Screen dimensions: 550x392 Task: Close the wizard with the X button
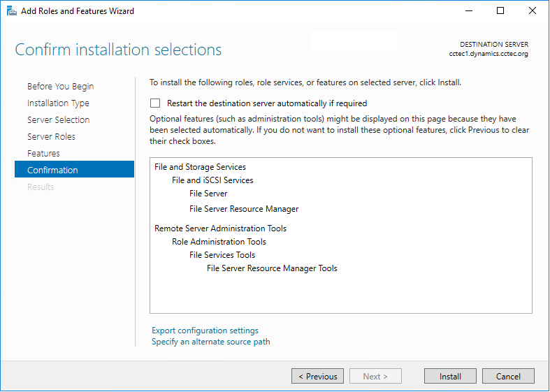tap(533, 10)
